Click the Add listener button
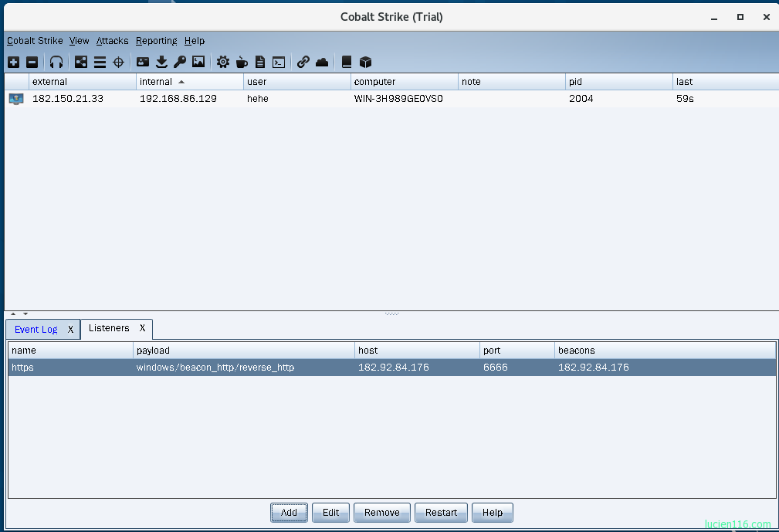Image resolution: width=779 pixels, height=532 pixels. click(290, 513)
